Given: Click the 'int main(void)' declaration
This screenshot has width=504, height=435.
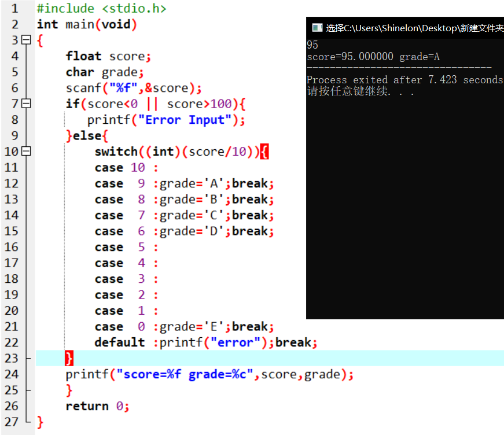Looking at the screenshot, I should 87,24.
